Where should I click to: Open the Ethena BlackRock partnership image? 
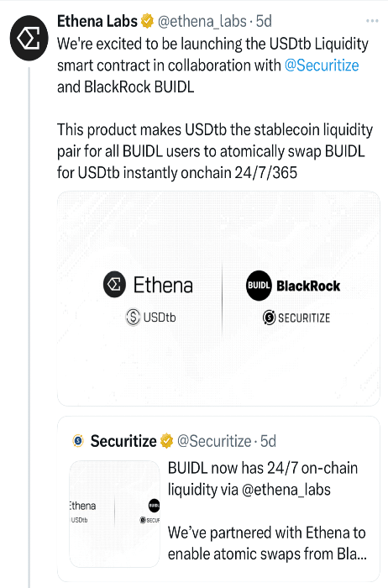pyautogui.click(x=218, y=298)
